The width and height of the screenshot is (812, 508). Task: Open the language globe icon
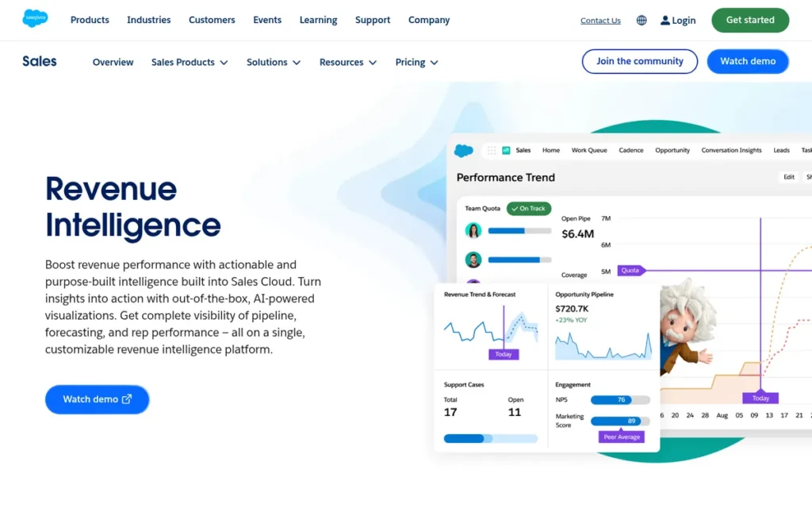[x=641, y=20]
